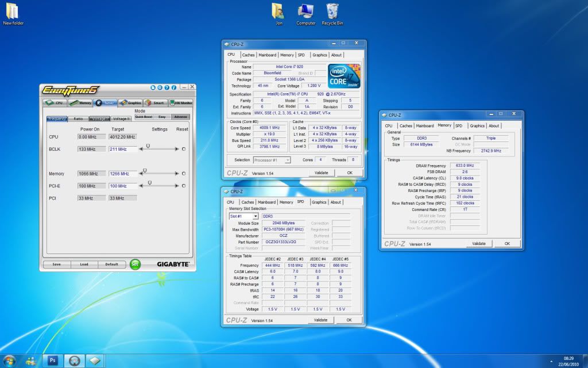Viewport: 588px width, 368px height.
Task: Switch to Photoshop on the taskbar
Action: (52, 361)
